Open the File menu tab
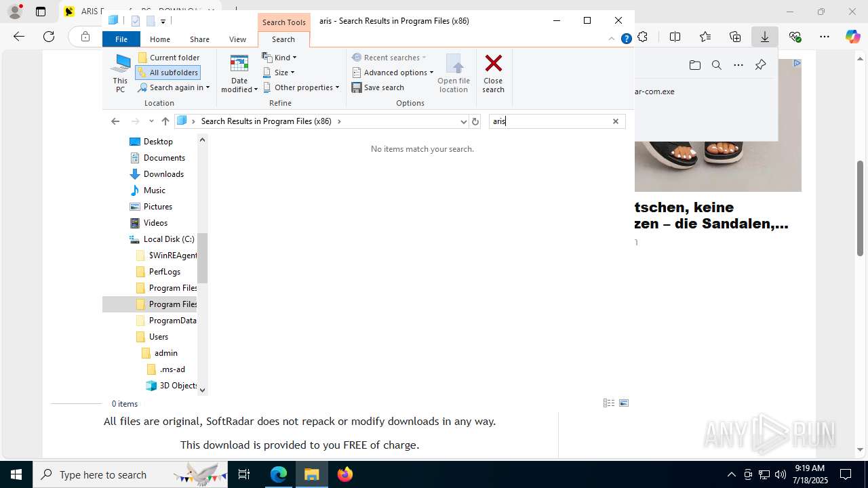Image resolution: width=868 pixels, height=488 pixels. (121, 39)
